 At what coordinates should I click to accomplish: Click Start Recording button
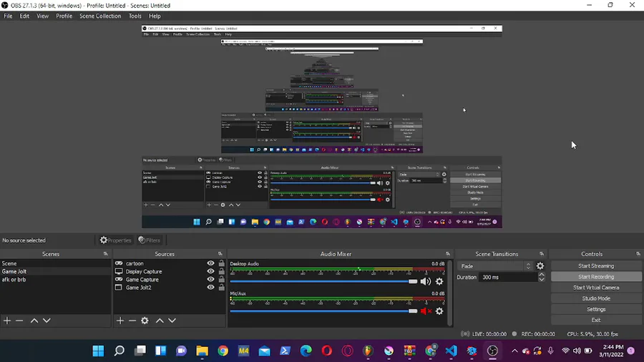pyautogui.click(x=596, y=277)
